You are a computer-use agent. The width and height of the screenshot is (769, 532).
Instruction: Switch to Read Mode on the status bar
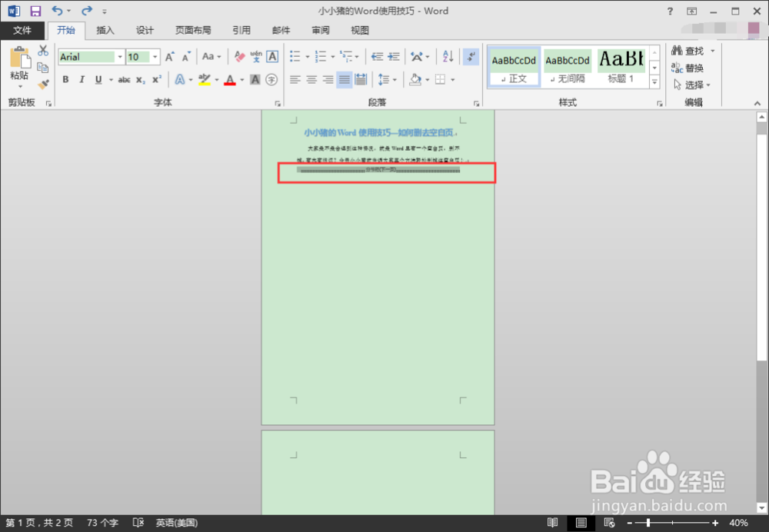(552, 523)
